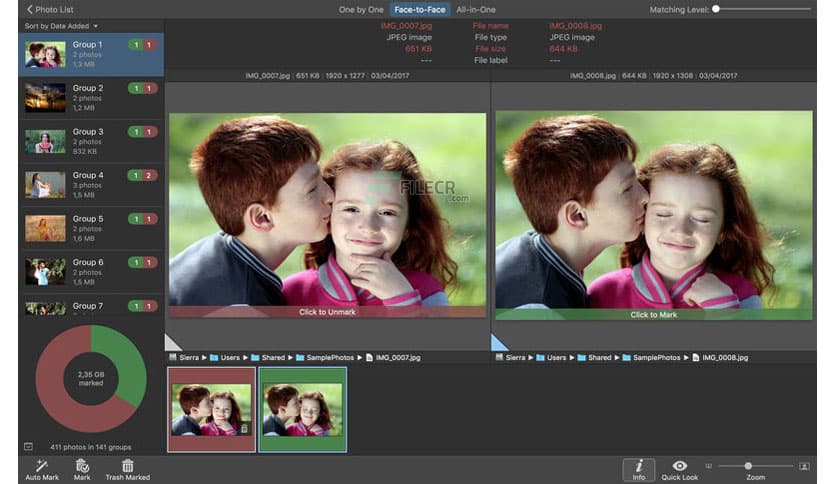Click the '411 photos in 141 groups' text
Image resolution: width=836 pixels, height=484 pixels.
[91, 447]
